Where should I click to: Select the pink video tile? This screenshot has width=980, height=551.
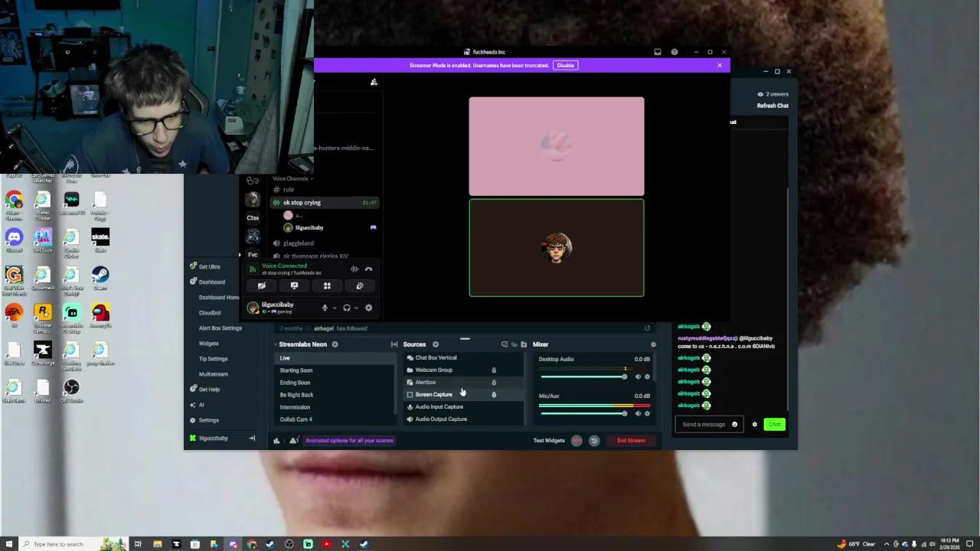pyautogui.click(x=557, y=146)
